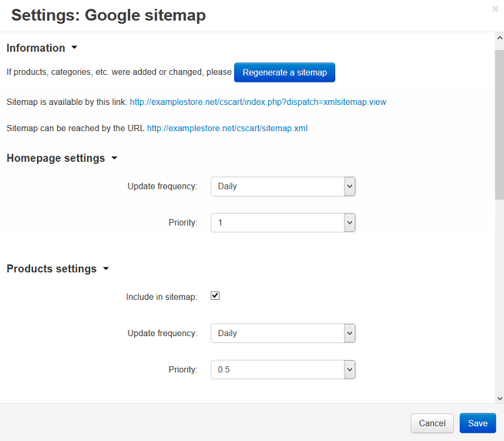Image resolution: width=504 pixels, height=441 pixels.
Task: Click the vertical scrollbar thumb
Action: pos(499,125)
